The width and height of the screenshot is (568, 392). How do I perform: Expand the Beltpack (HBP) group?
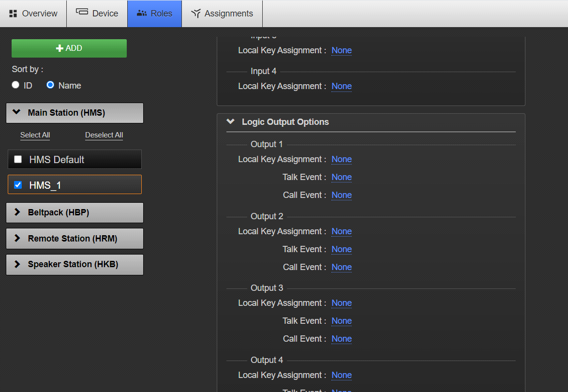coord(17,212)
